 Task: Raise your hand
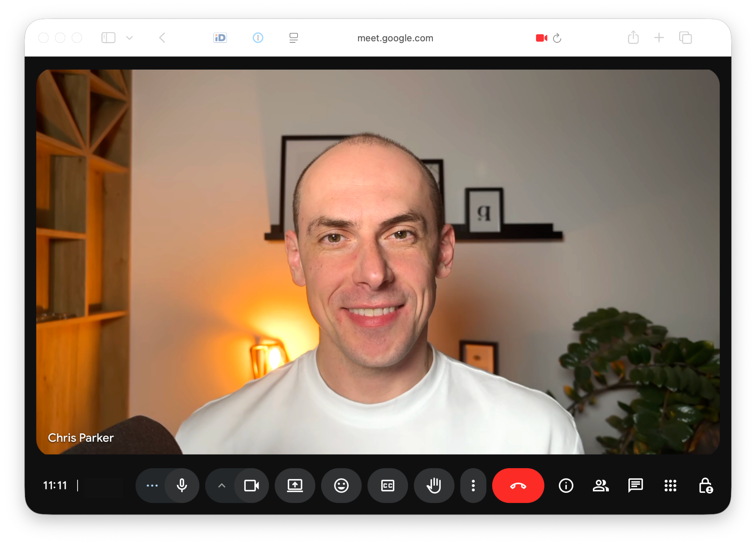434,485
